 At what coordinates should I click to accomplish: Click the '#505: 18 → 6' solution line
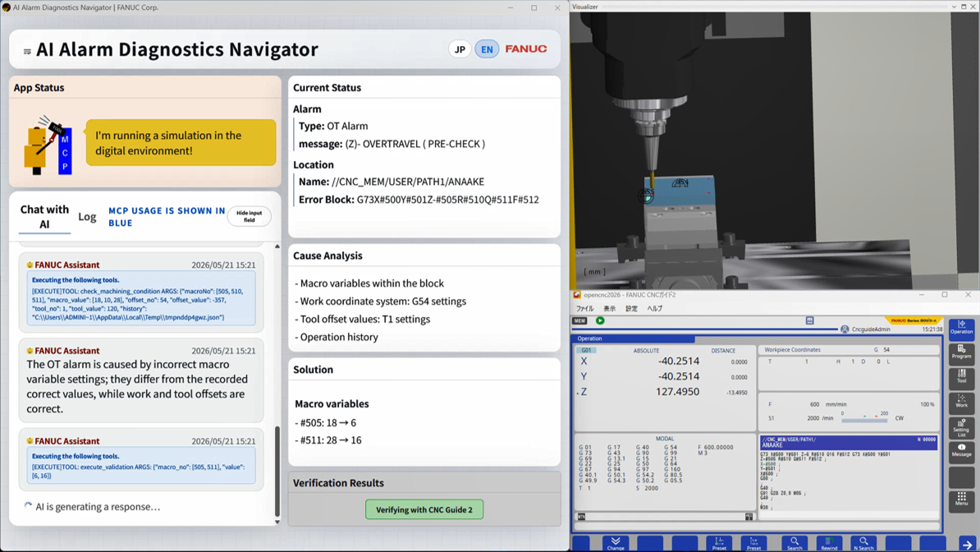point(326,423)
